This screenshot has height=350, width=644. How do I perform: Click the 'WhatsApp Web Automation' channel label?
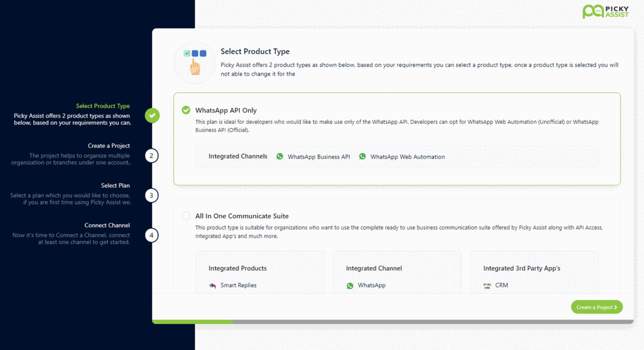click(407, 157)
